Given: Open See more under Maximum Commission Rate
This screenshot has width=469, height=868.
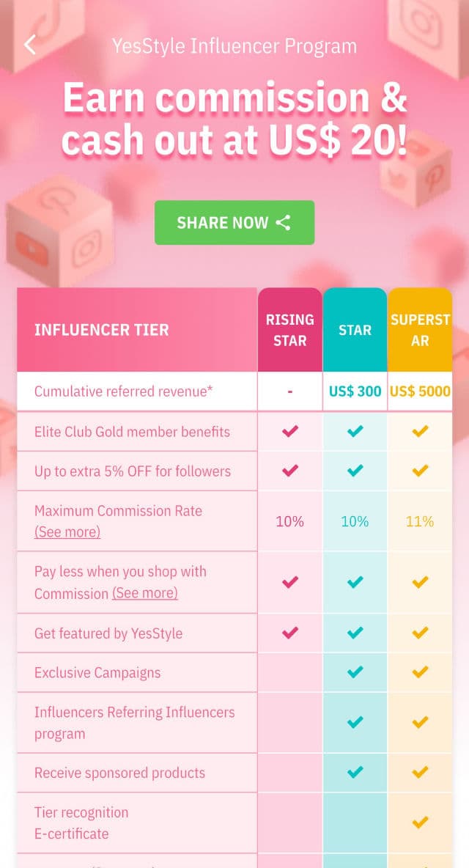Looking at the screenshot, I should [x=67, y=532].
